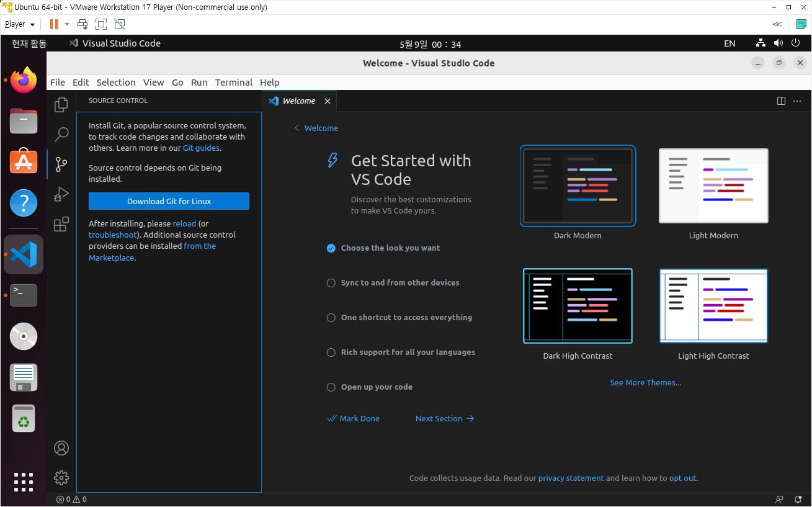Screen dimensions: 812x507
Task: Click the reload link
Action: pos(184,224)
